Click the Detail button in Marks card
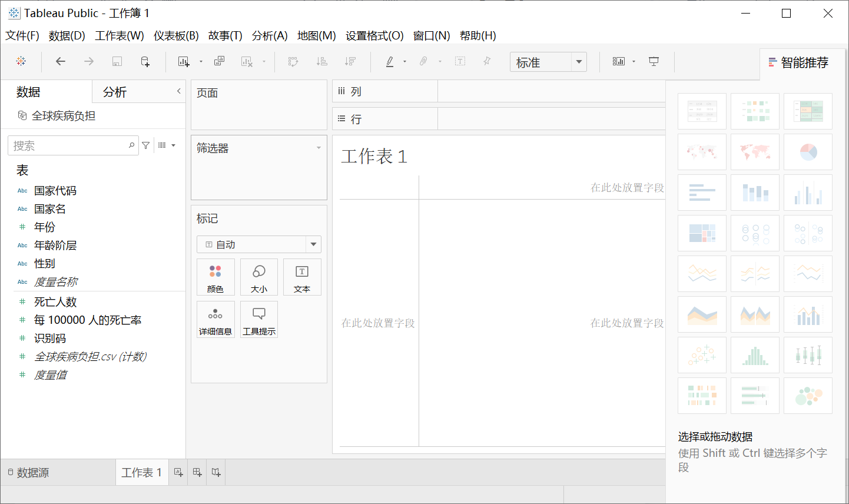The image size is (849, 504). pyautogui.click(x=215, y=319)
